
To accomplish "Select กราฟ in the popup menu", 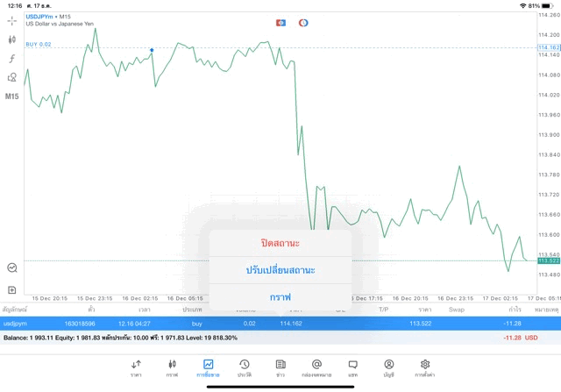I will (x=280, y=296).
